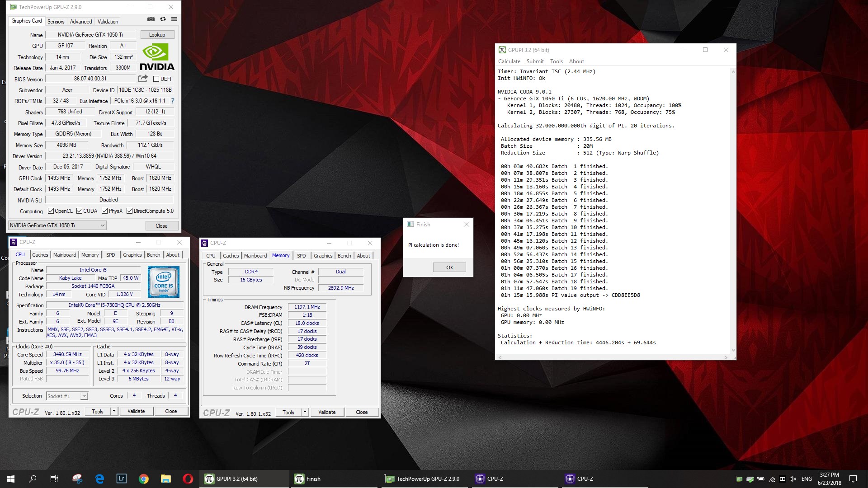Screen dimensions: 868x488
Task: Click Close button in GPU-Z
Action: (161, 226)
